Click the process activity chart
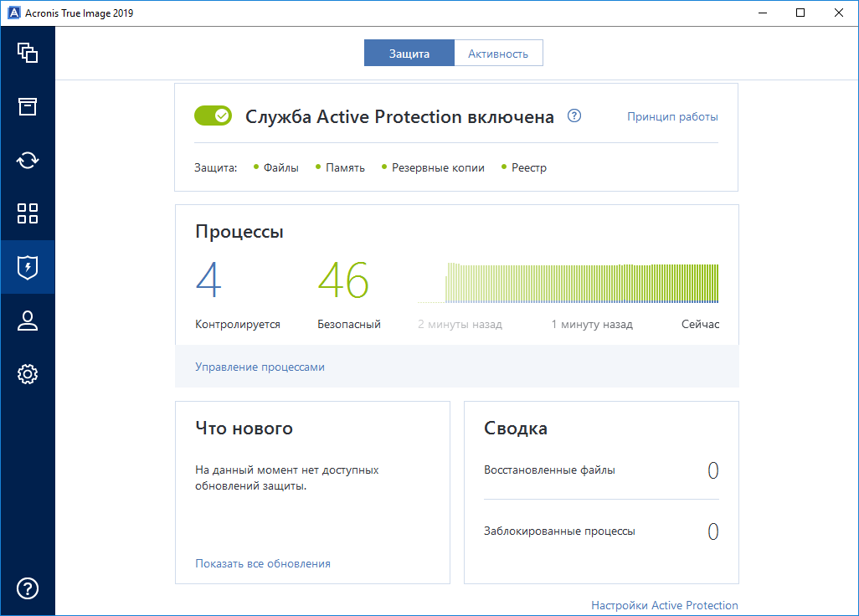859x616 pixels. [x=568, y=283]
